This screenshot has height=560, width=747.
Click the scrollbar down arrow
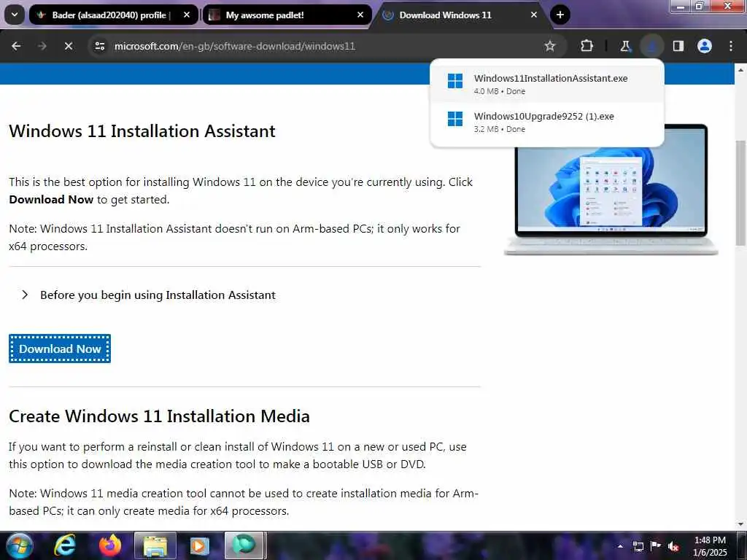pyautogui.click(x=740, y=524)
